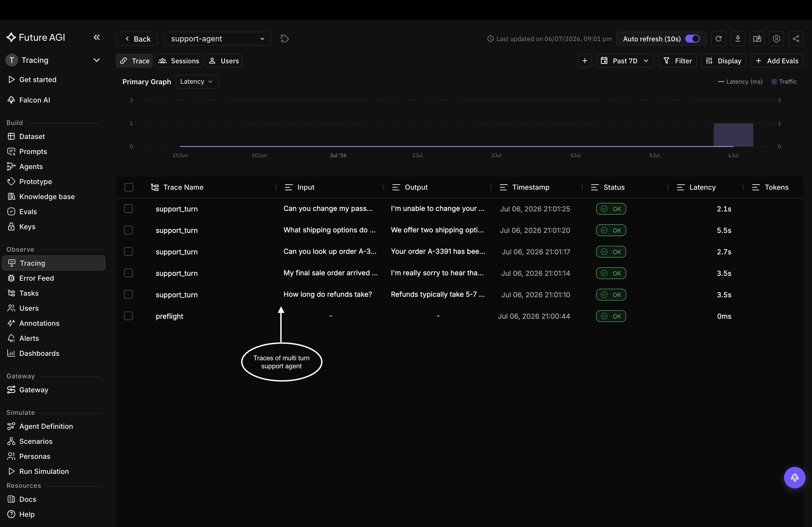The width and height of the screenshot is (812, 527).
Task: Click the traffic bar on 6Jul in graph
Action: pyautogui.click(x=733, y=135)
